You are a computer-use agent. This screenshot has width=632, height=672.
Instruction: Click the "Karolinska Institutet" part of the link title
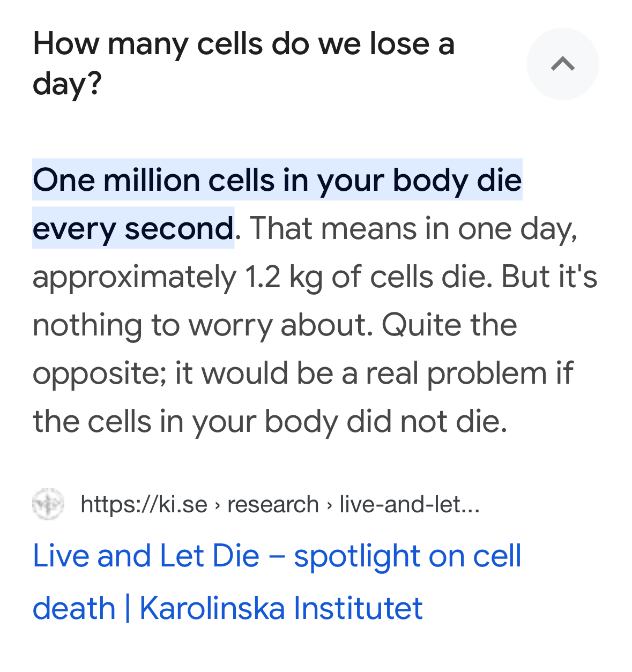[281, 609]
